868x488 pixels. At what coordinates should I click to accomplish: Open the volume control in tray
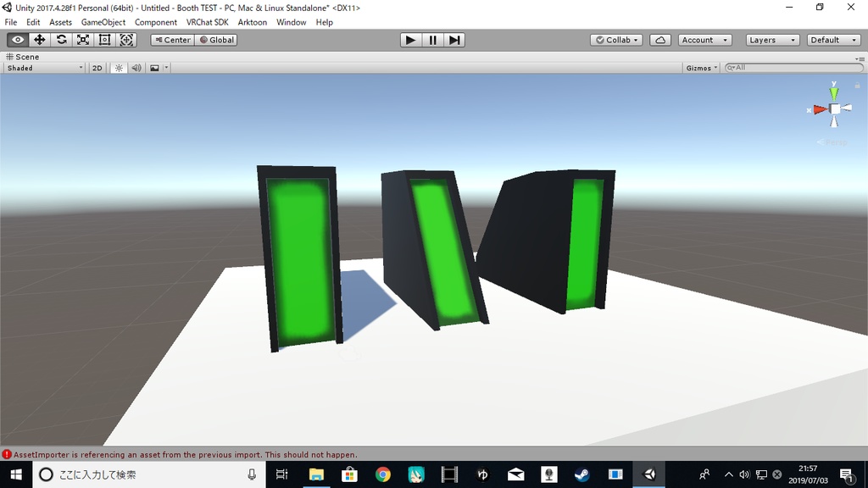pos(744,474)
